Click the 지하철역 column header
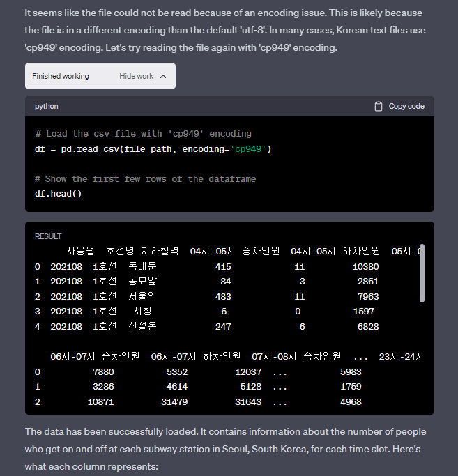The height and width of the screenshot is (476, 458). (160, 251)
